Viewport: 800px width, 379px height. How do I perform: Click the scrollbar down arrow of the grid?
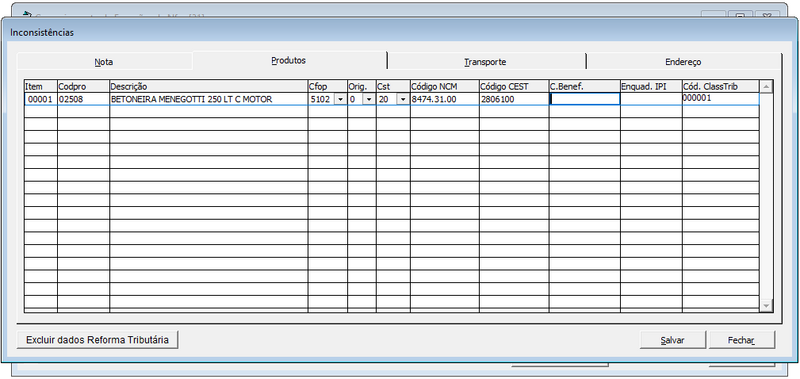(x=766, y=305)
